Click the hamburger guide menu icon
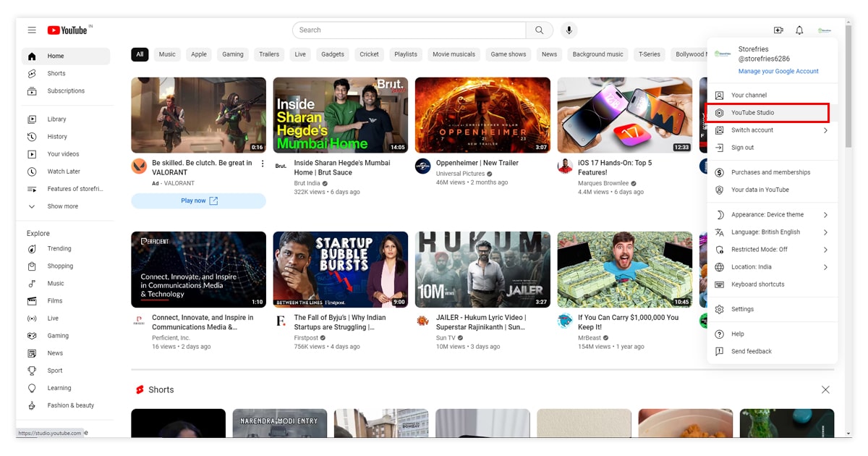The width and height of the screenshot is (868, 456). point(32,30)
